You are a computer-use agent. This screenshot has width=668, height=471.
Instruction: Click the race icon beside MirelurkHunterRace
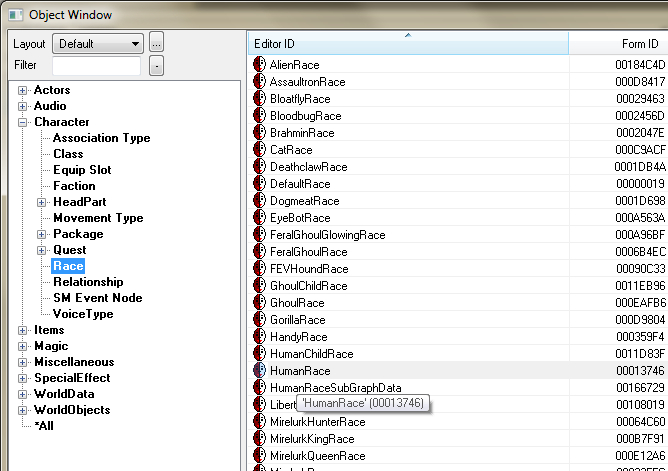point(259,422)
